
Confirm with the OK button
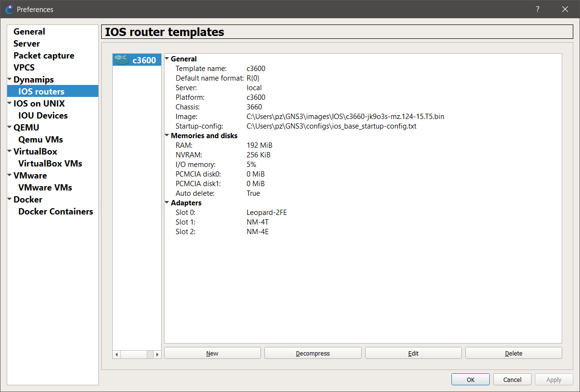coord(471,380)
